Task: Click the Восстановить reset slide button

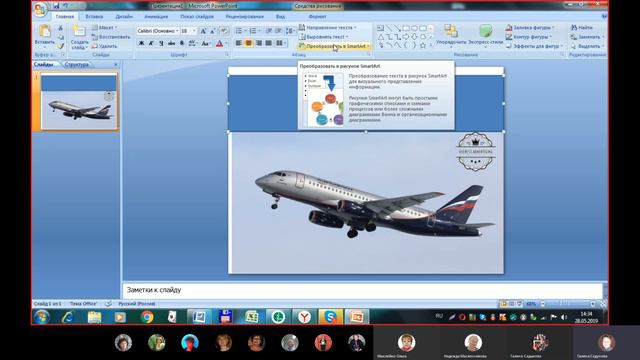Action: pos(111,37)
